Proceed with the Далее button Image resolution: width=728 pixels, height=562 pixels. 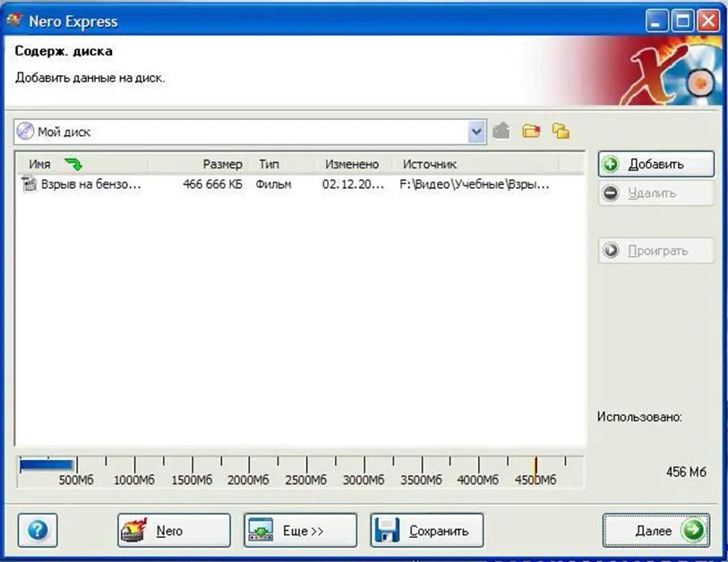656,530
